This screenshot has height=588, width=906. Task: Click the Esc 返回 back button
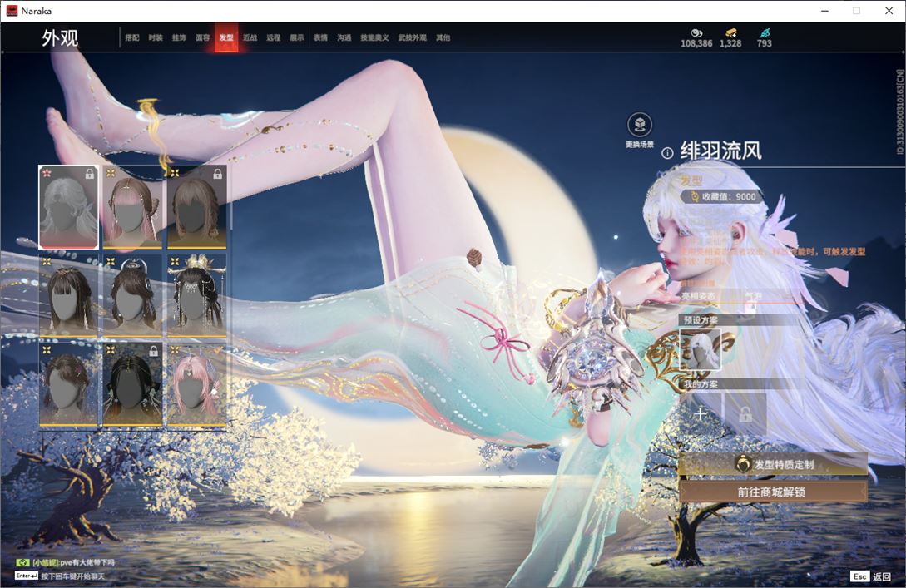click(x=871, y=576)
